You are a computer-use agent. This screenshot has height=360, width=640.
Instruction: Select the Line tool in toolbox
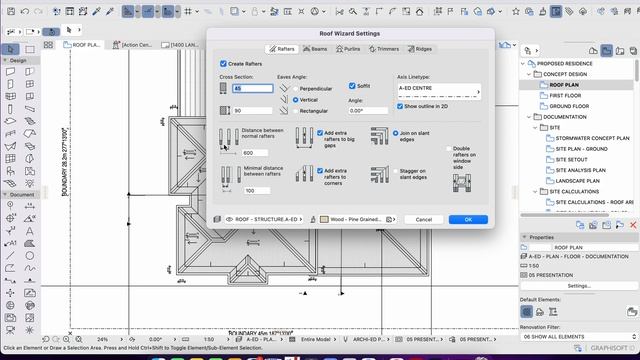(10, 256)
